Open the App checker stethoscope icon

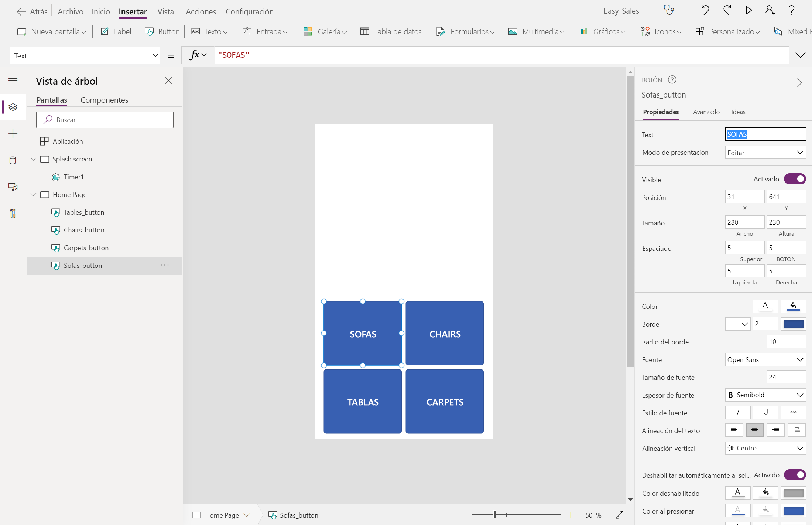669,10
